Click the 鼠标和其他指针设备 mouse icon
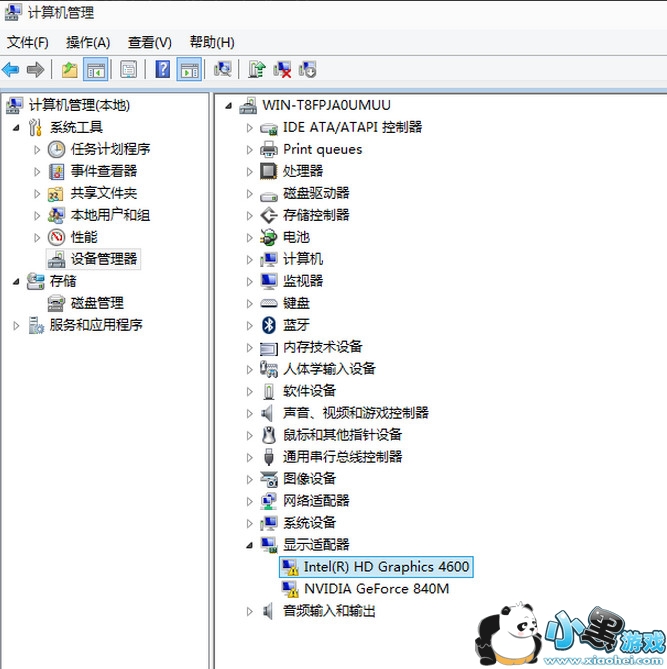The image size is (667, 669). click(x=269, y=435)
